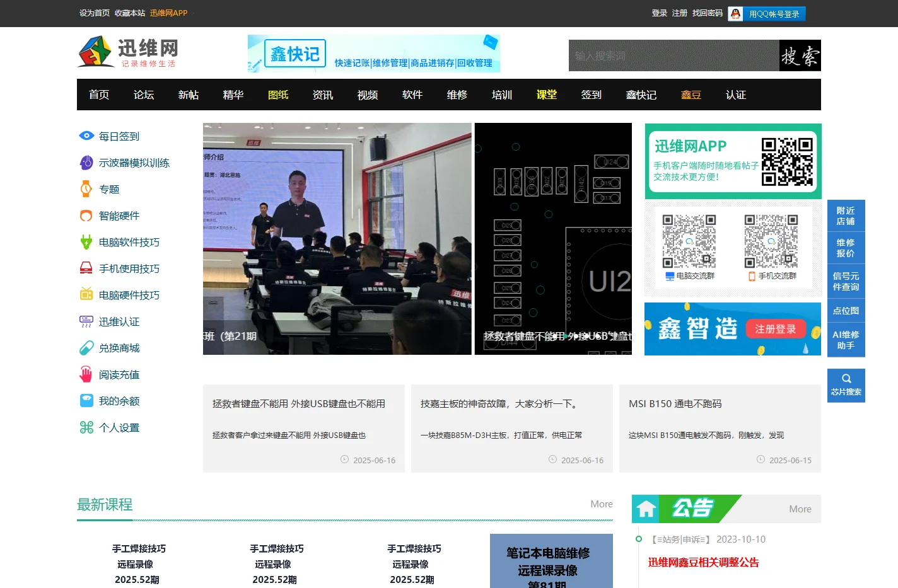
Task: Click More in the 公告 header
Action: (x=800, y=509)
